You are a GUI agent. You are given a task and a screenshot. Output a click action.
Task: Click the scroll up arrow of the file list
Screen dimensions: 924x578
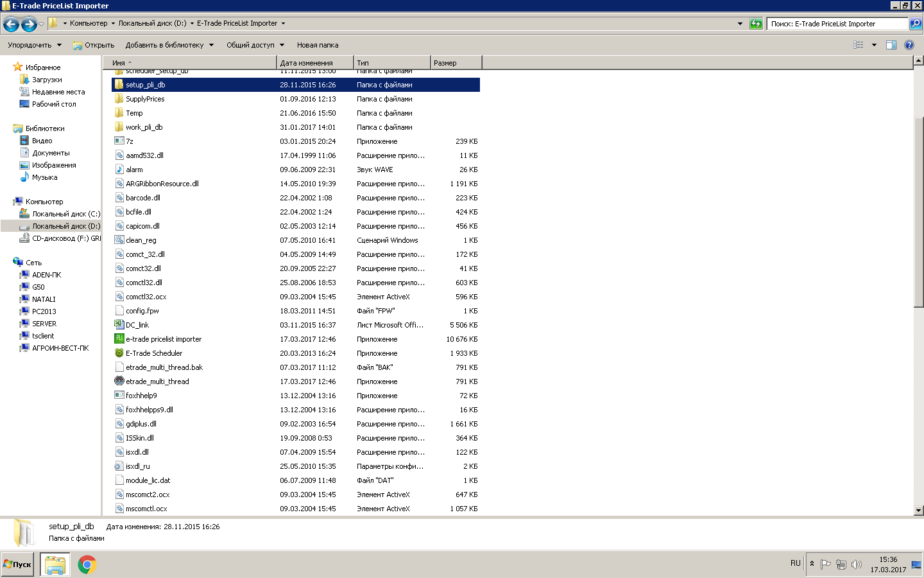click(918, 61)
